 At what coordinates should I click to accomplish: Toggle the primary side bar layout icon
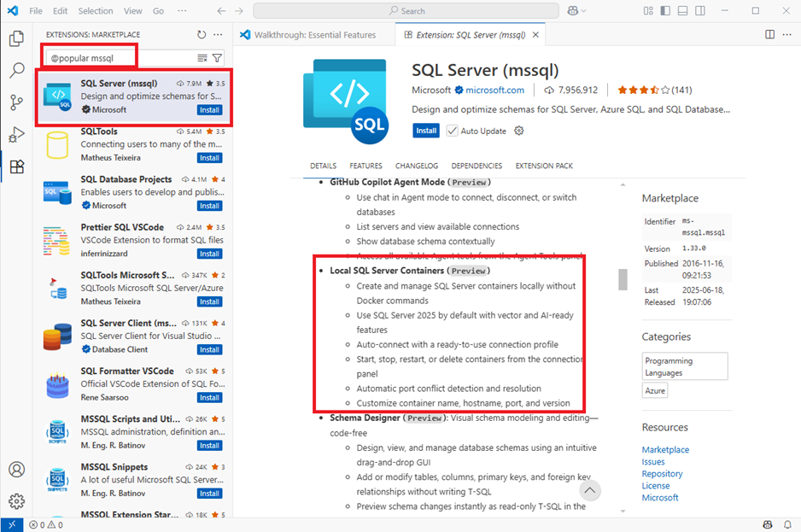pyautogui.click(x=665, y=11)
